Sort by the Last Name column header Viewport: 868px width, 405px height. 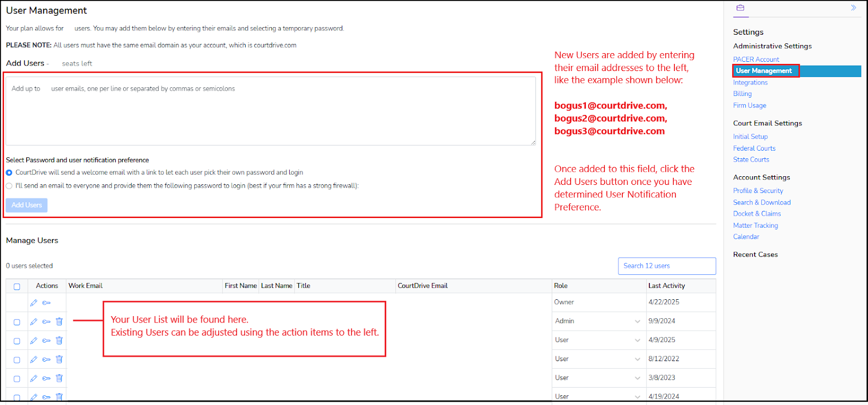click(277, 286)
